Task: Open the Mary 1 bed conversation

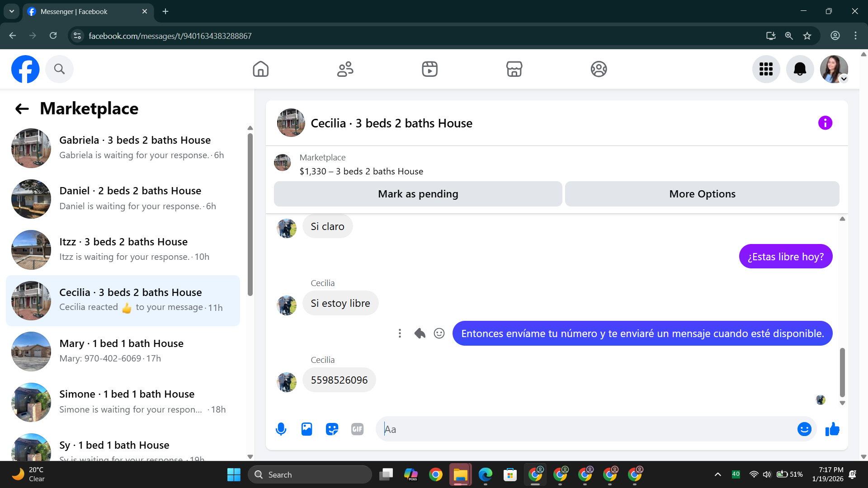Action: click(122, 351)
